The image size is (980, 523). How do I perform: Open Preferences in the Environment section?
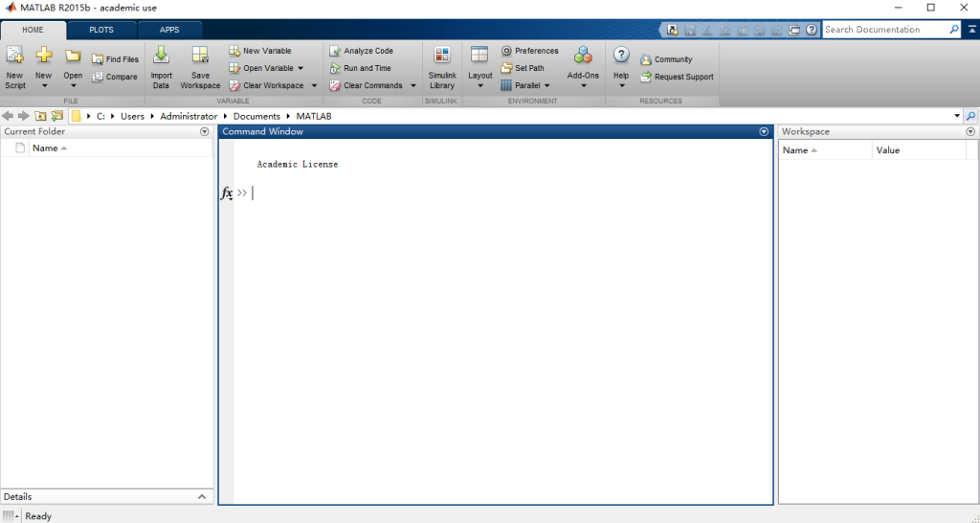tap(530, 51)
